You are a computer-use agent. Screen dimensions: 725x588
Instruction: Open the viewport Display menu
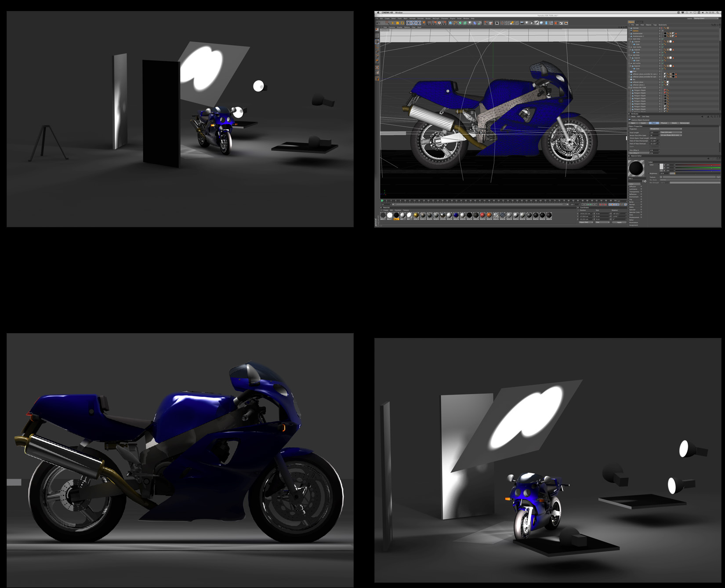coord(399,27)
